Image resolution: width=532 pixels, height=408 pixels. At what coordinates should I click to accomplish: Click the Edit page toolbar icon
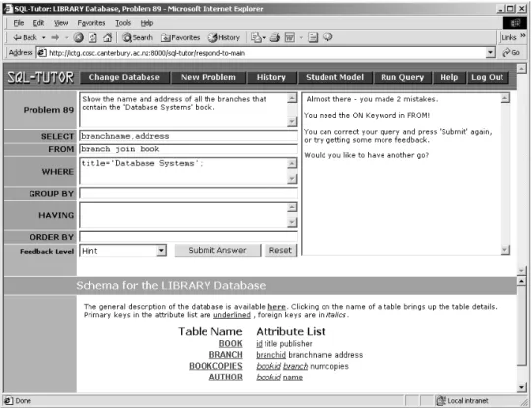[290, 37]
